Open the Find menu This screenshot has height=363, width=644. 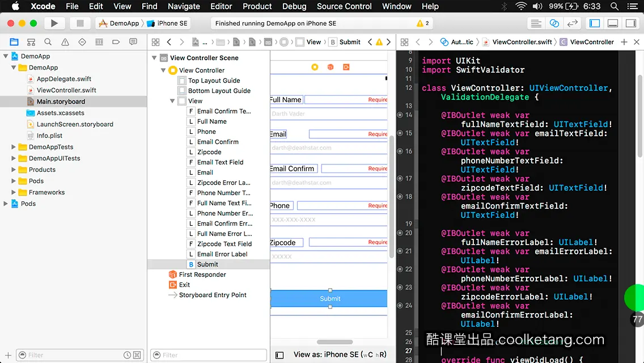[x=150, y=6]
